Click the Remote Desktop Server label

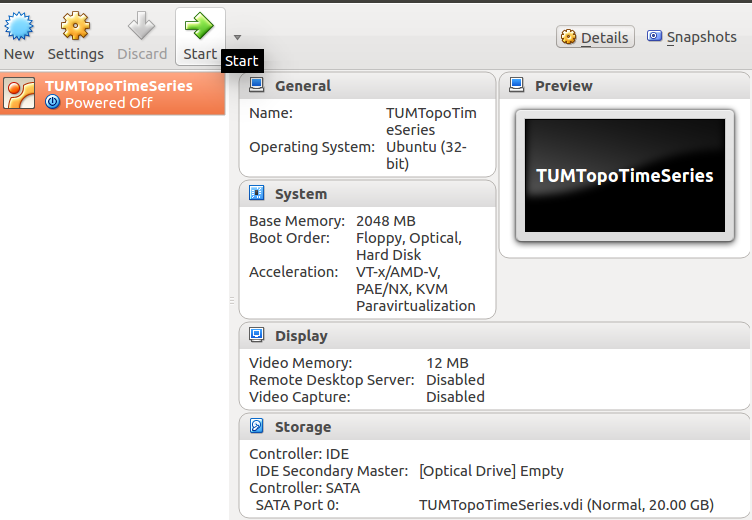tap(331, 380)
